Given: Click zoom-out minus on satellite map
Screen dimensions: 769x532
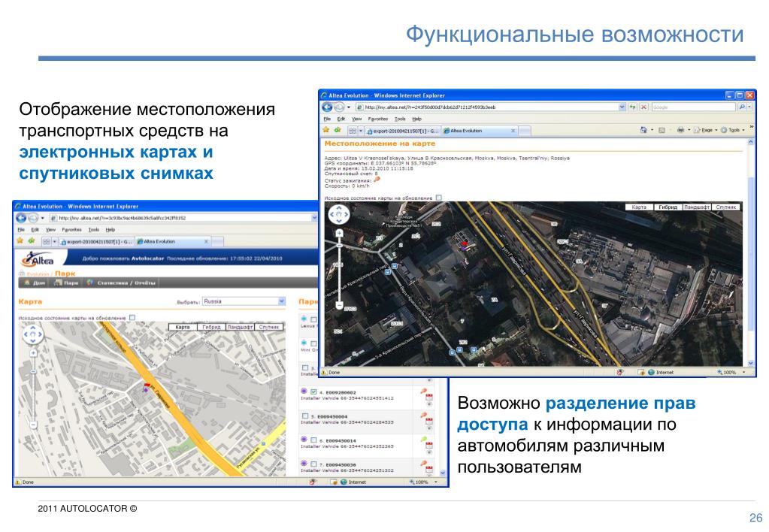Looking at the screenshot, I should [339, 305].
